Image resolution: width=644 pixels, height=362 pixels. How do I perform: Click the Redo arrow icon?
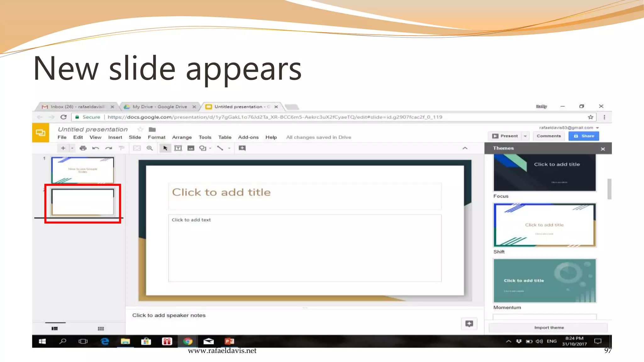pyautogui.click(x=108, y=148)
